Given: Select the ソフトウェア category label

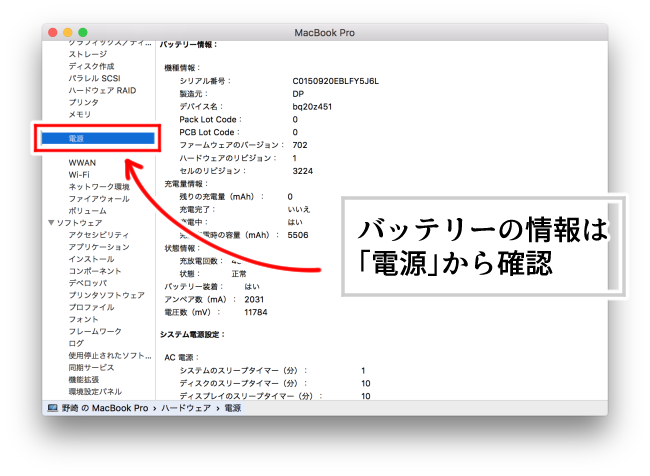Looking at the screenshot, I should (79, 223).
